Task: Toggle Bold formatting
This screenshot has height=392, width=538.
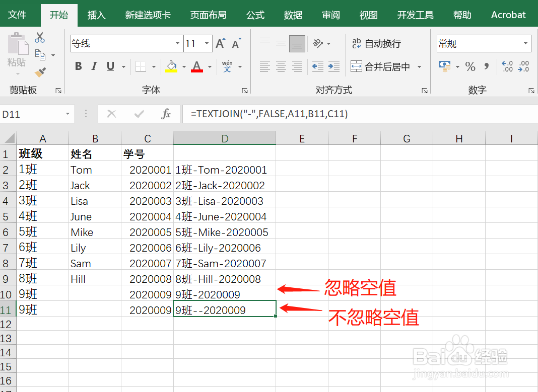Action: coord(78,66)
